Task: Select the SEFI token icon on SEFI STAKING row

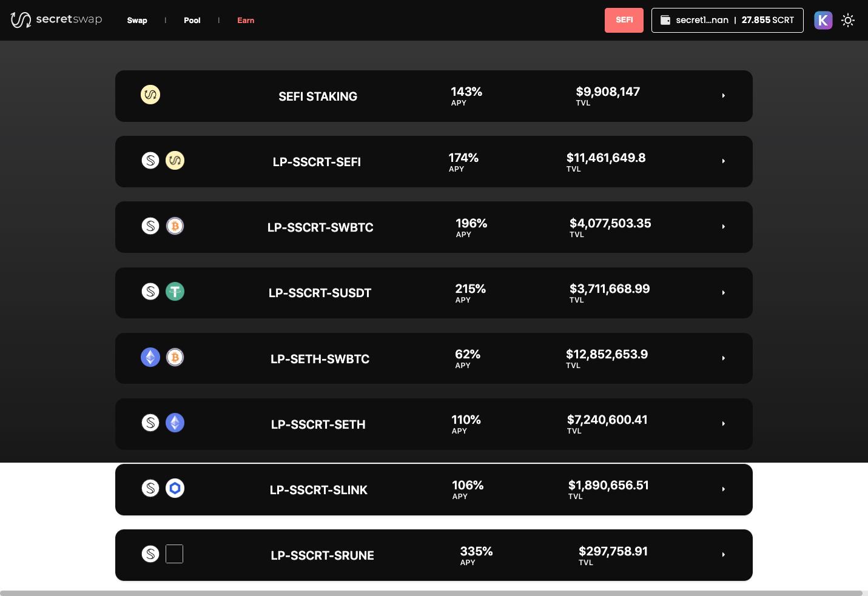Action: (150, 95)
